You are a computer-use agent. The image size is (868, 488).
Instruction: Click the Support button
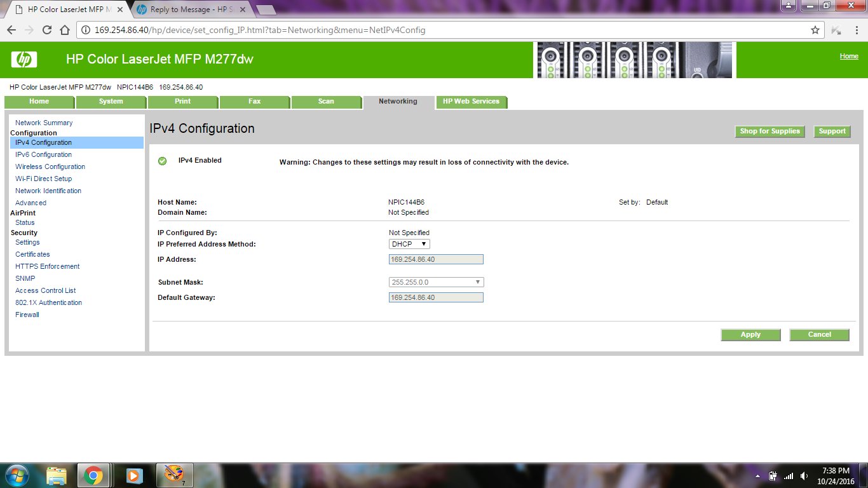point(832,132)
